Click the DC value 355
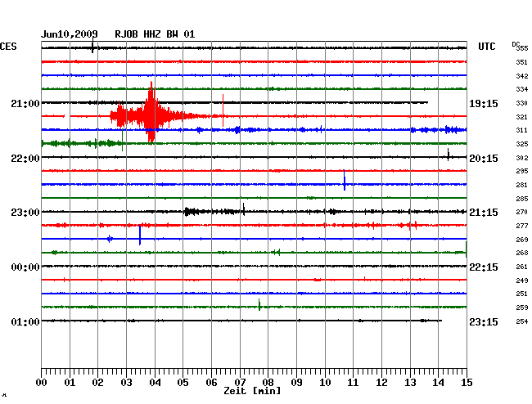The image size is (532, 404). pyautogui.click(x=522, y=48)
